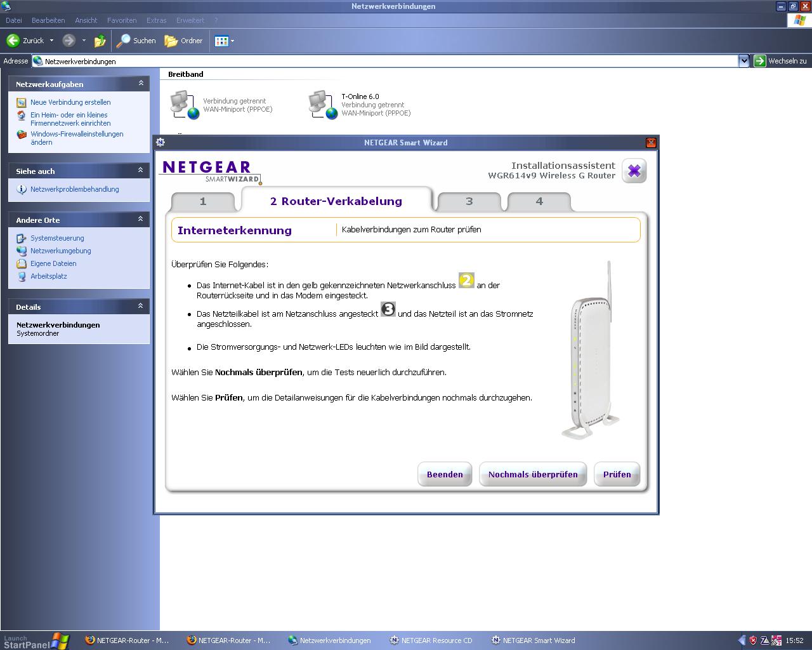
Task: Click Nochmals überprüfen button
Action: [533, 474]
